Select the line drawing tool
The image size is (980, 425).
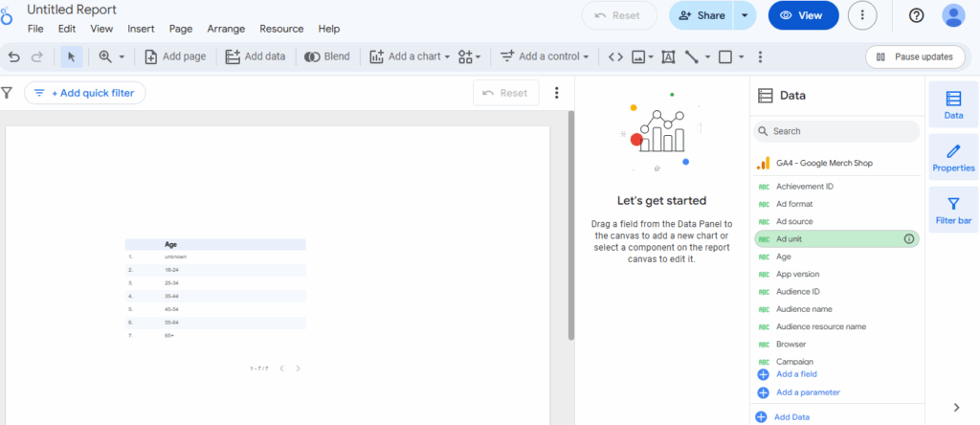click(x=691, y=56)
